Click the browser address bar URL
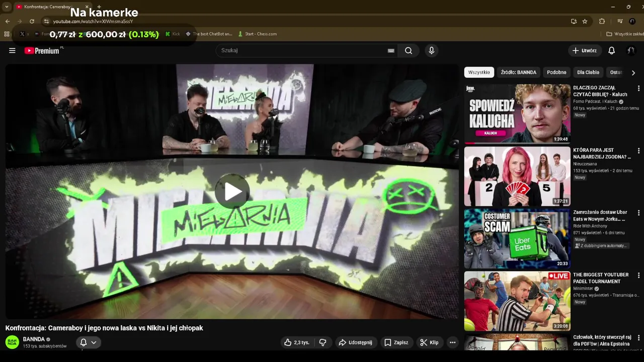The height and width of the screenshot is (362, 644). click(93, 22)
